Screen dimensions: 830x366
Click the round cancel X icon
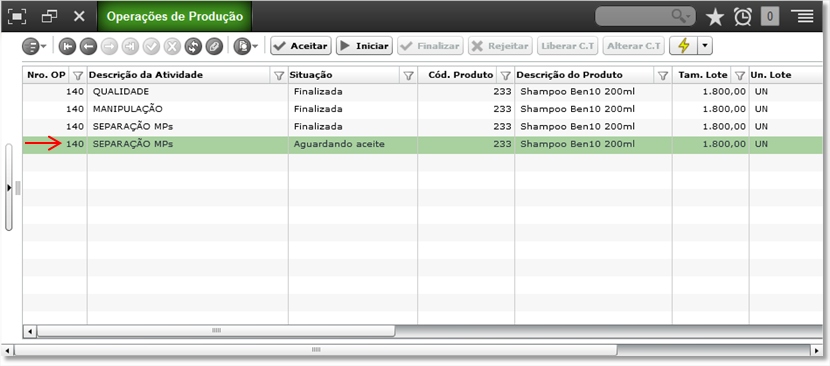(x=172, y=47)
